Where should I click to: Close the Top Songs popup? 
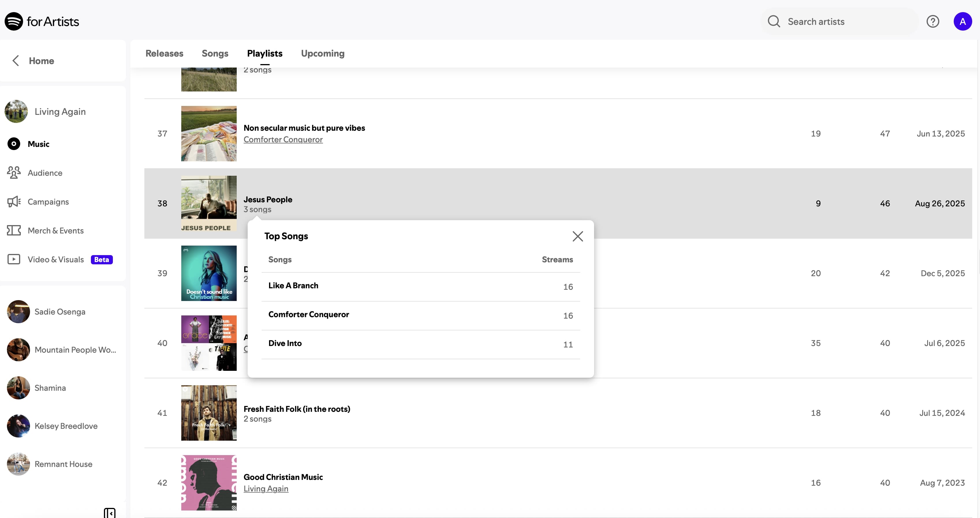(x=578, y=236)
